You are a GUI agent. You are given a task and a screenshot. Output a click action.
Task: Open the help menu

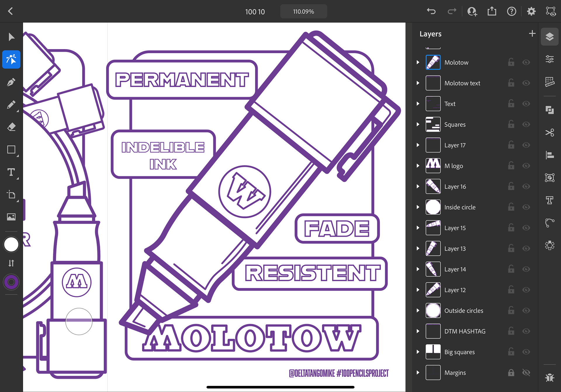pyautogui.click(x=512, y=11)
